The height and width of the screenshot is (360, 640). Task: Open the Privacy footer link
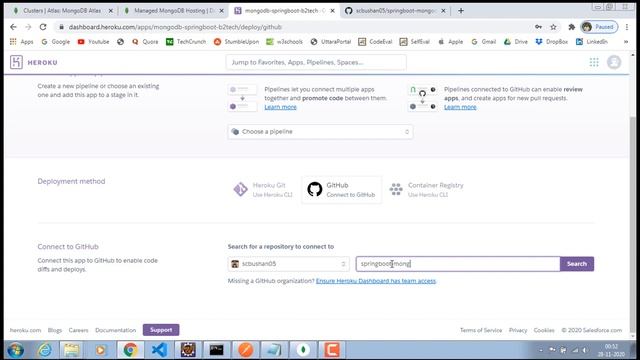518,330
